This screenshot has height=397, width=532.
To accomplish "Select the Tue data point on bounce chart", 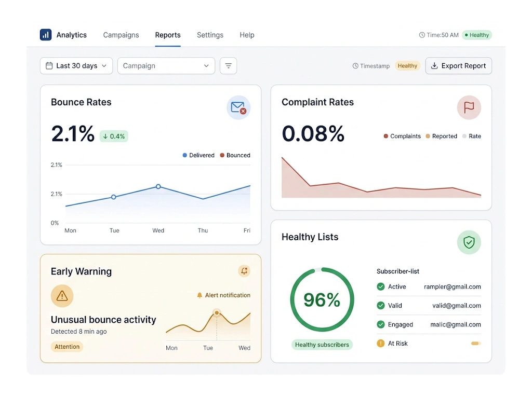I will (x=114, y=197).
